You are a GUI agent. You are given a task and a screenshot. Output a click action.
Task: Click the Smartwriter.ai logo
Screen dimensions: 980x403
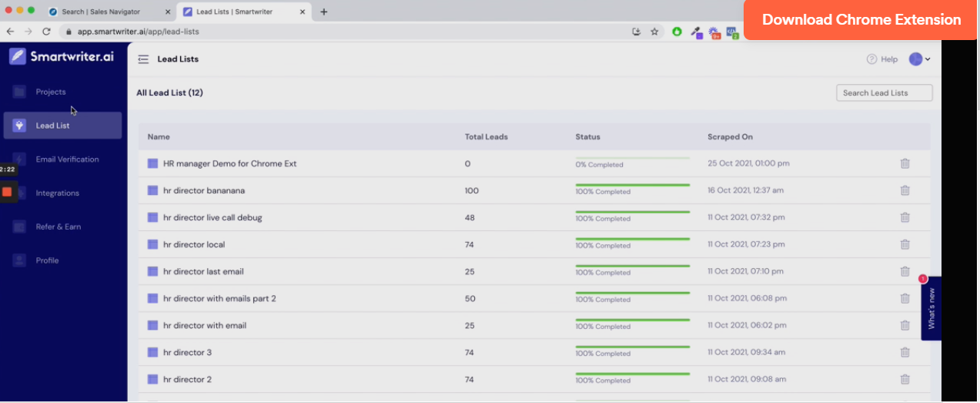coord(62,56)
